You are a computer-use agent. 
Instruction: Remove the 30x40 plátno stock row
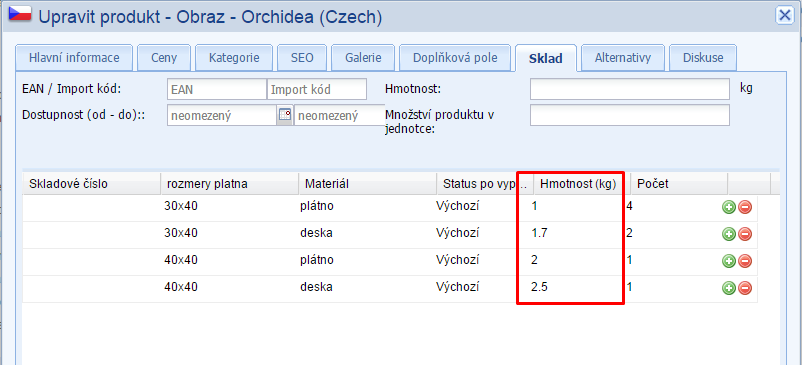point(745,208)
